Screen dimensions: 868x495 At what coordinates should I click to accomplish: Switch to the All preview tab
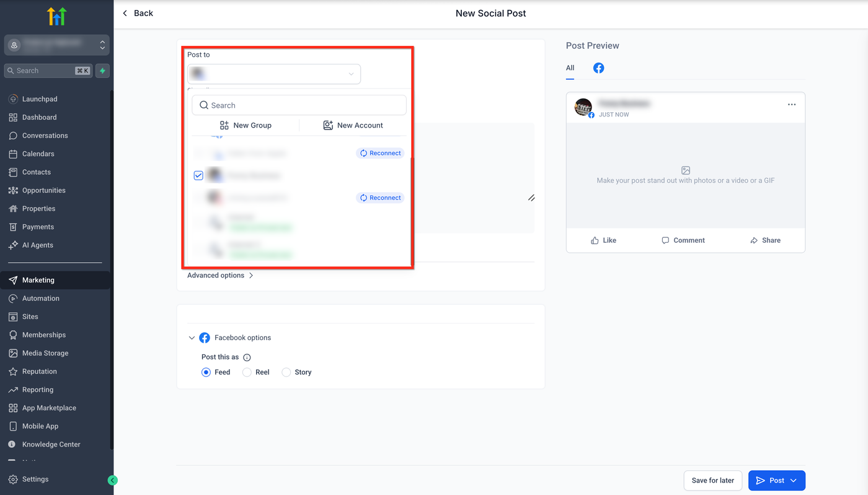coord(570,68)
